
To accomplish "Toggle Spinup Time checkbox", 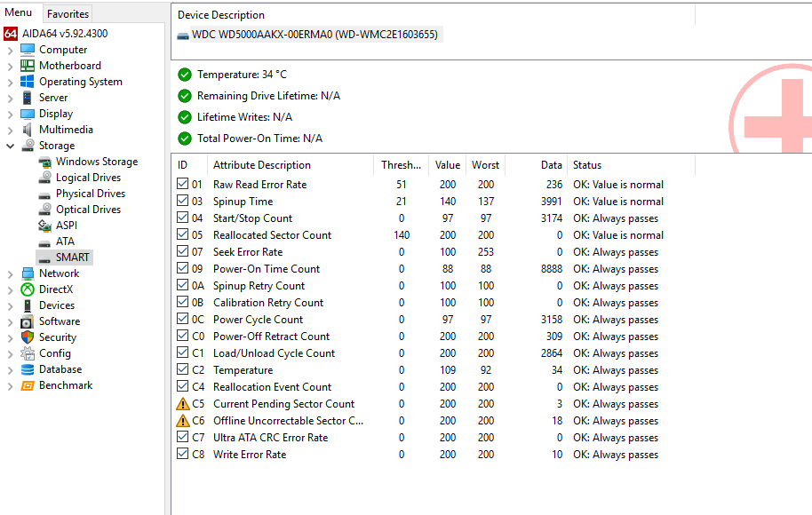I will (x=182, y=201).
